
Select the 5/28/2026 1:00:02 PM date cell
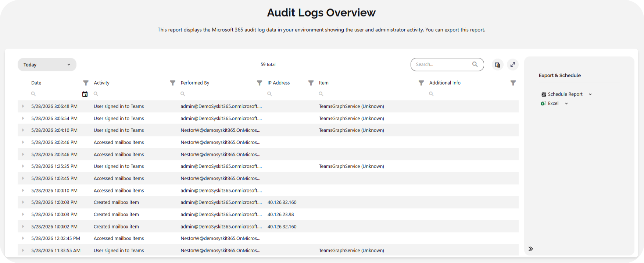coord(54,227)
